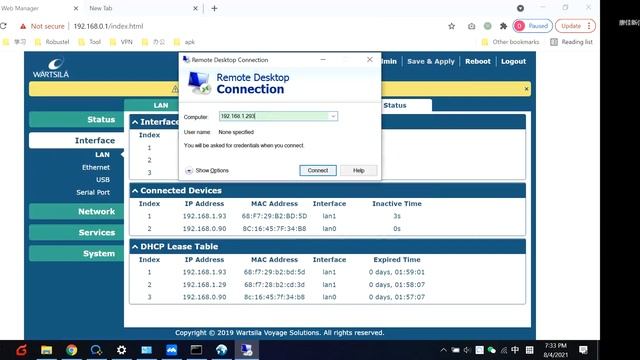
Task: Open the Network sidebar menu
Action: [76, 211]
